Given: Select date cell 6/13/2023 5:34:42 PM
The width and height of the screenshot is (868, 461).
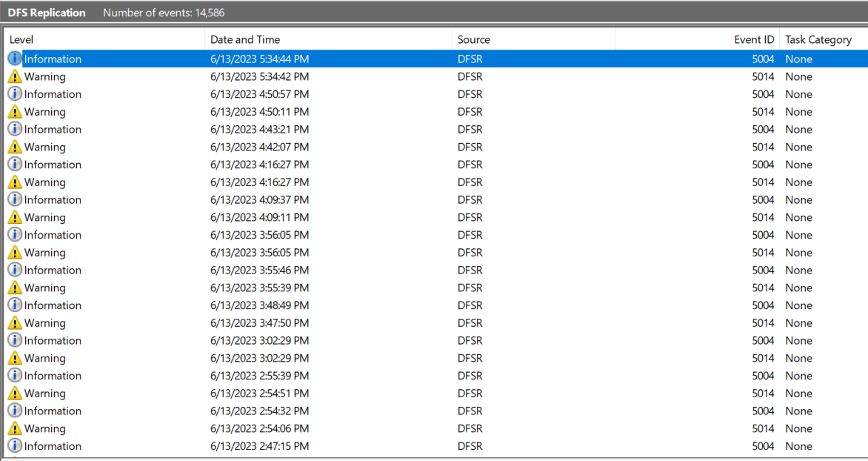Looking at the screenshot, I should (x=260, y=76).
